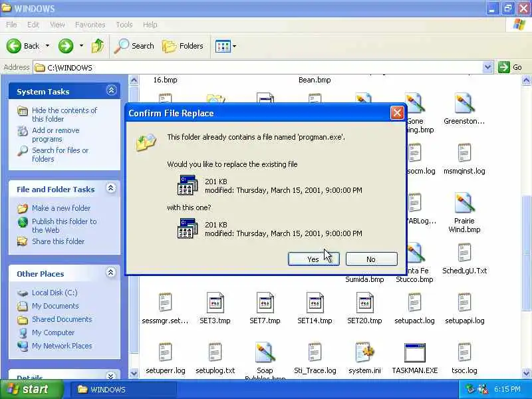The height and width of the screenshot is (399, 532).
Task: Open My Documents in Other Places
Action: (x=55, y=306)
